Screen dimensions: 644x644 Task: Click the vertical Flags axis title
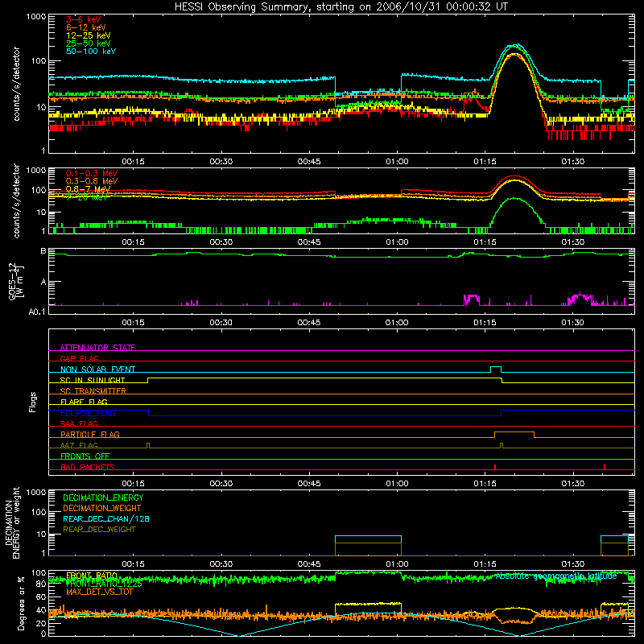32,402
